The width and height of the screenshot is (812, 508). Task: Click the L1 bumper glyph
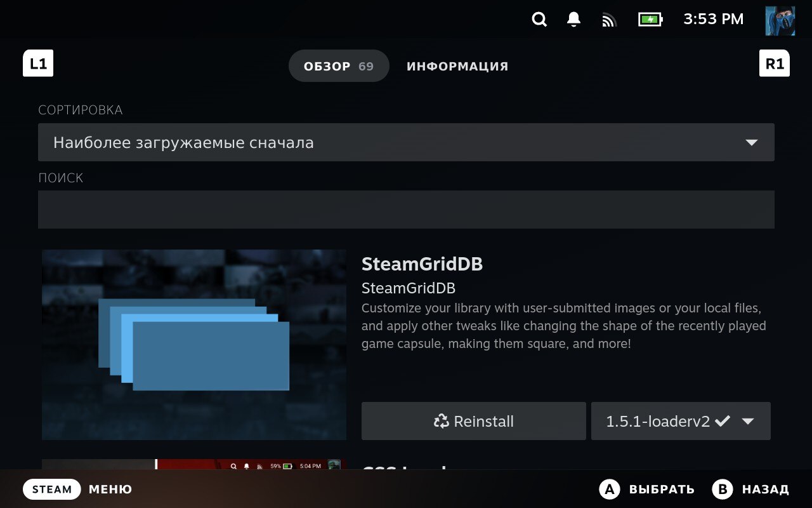tap(38, 63)
